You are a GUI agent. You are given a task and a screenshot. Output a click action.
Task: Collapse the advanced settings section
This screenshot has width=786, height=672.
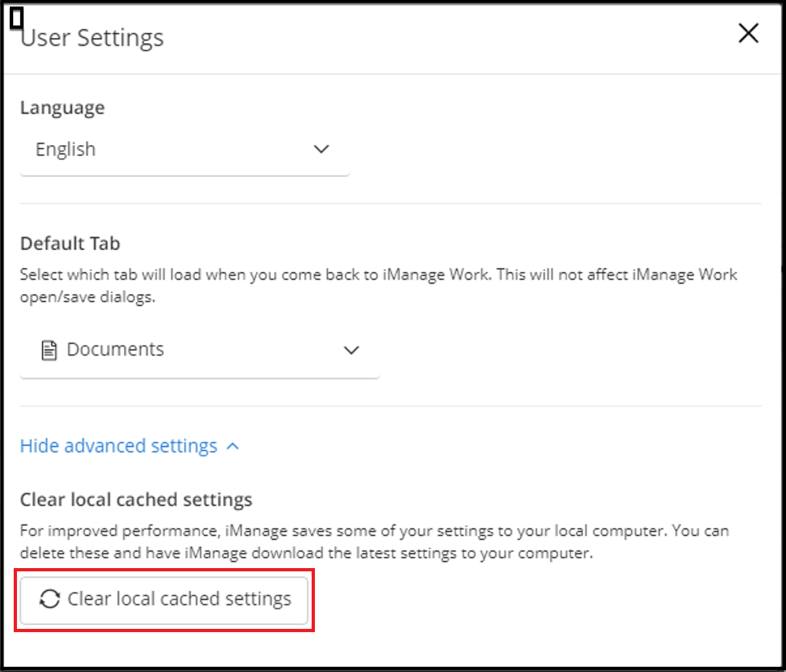coord(118,445)
